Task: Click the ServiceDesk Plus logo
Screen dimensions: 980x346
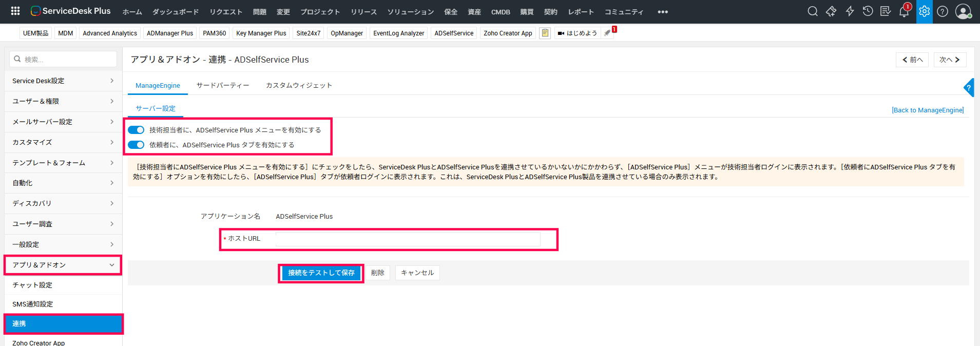Action: coord(71,11)
